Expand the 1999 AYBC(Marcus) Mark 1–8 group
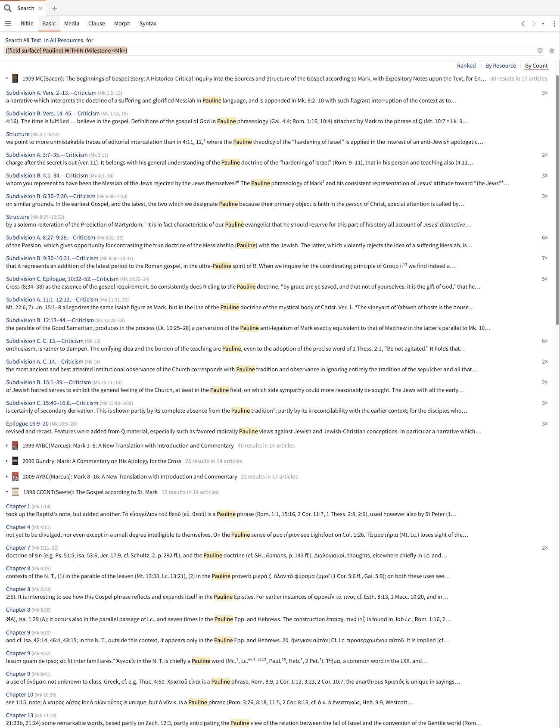 7,445
